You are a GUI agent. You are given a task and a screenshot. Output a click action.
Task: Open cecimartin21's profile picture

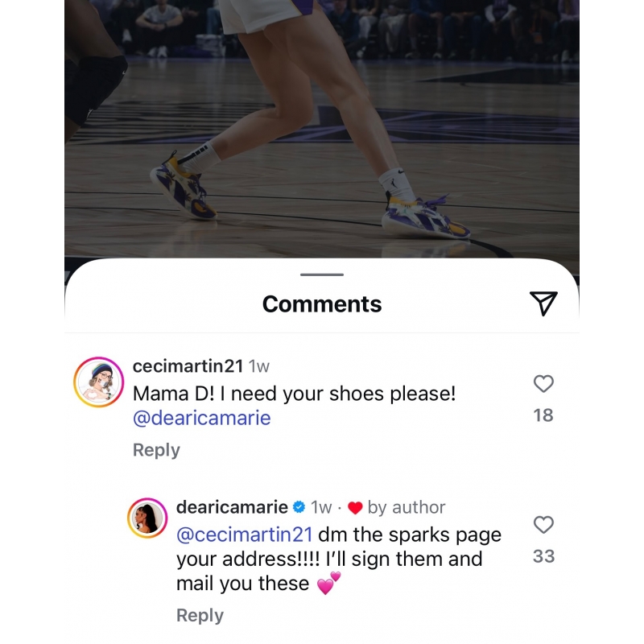point(98,382)
